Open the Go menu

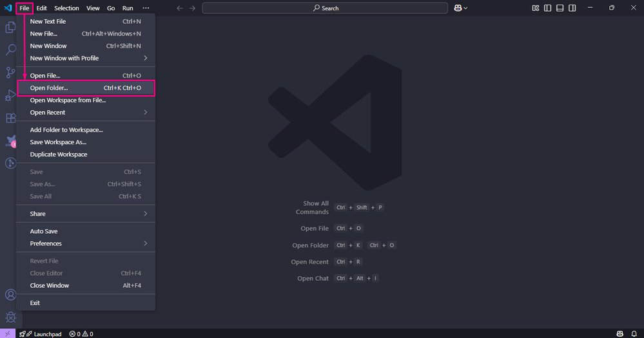111,8
